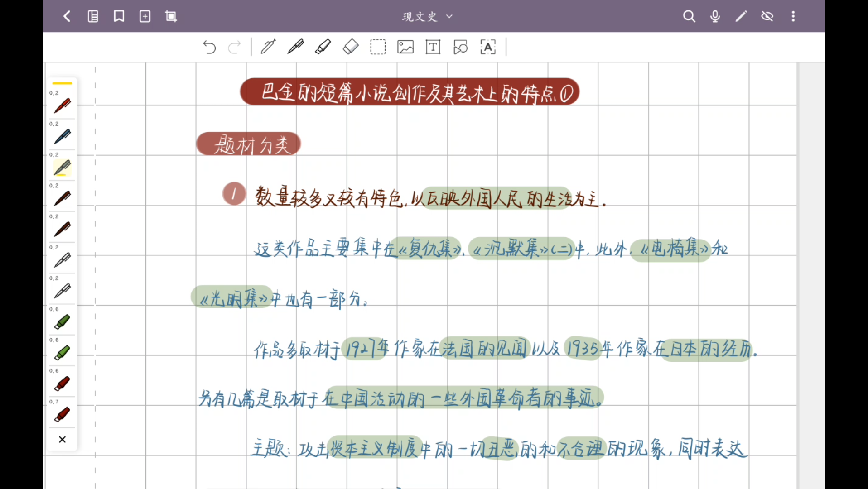The height and width of the screenshot is (489, 868).
Task: Select the text box tool
Action: (433, 47)
